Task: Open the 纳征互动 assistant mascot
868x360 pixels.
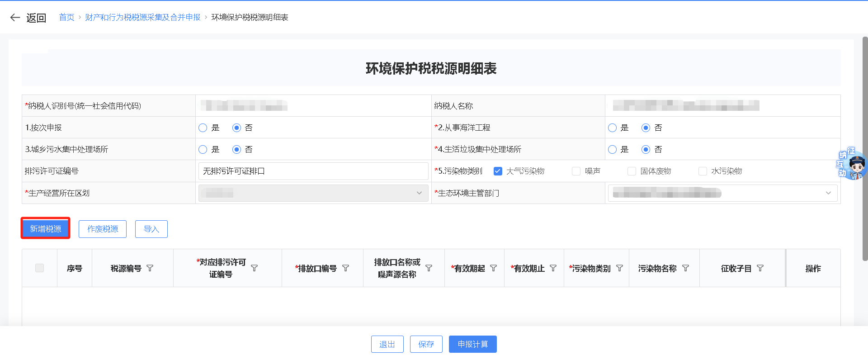Action: click(853, 165)
